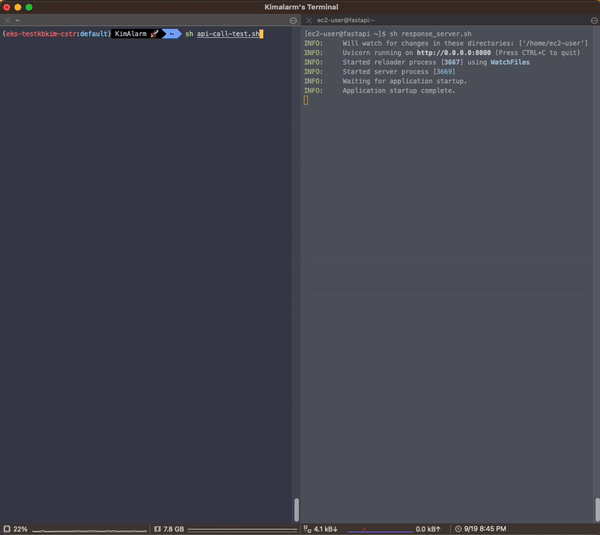Click the 0.0 kB upload indicator

pos(428,529)
